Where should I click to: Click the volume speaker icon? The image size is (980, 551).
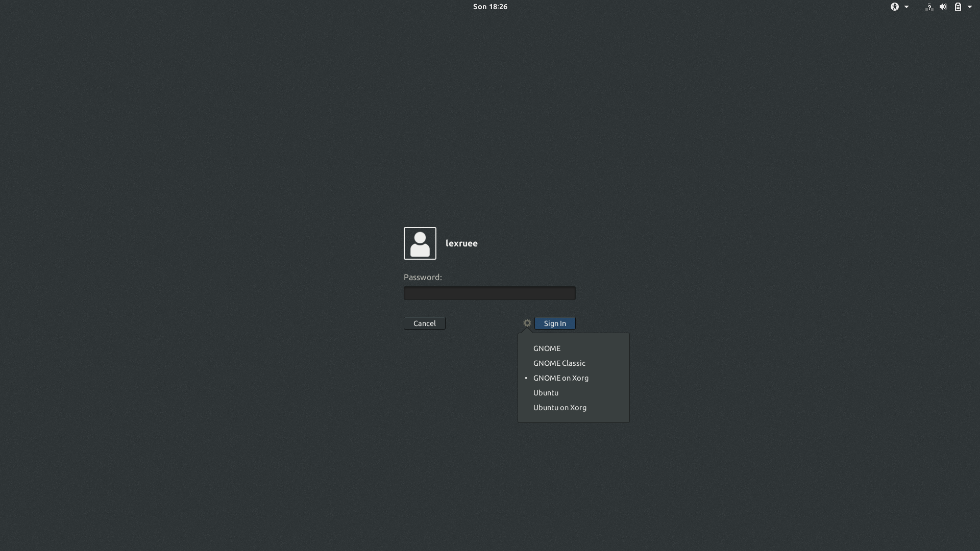coord(943,7)
